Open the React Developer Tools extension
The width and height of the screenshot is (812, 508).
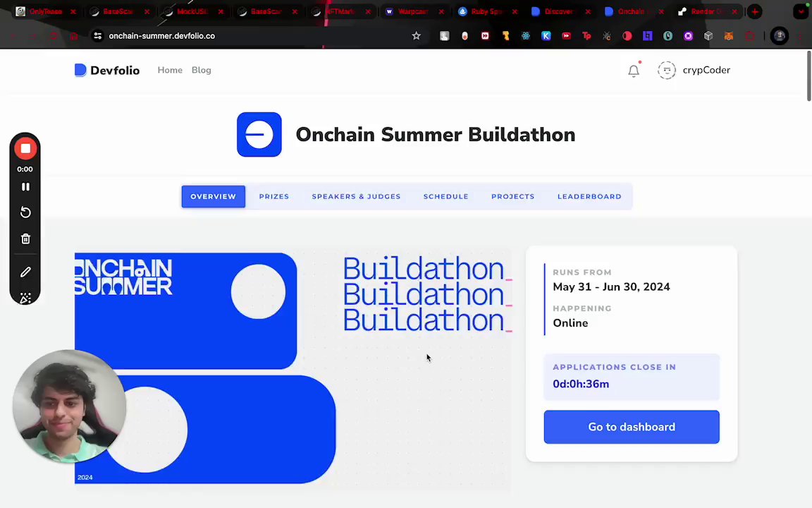(x=526, y=36)
